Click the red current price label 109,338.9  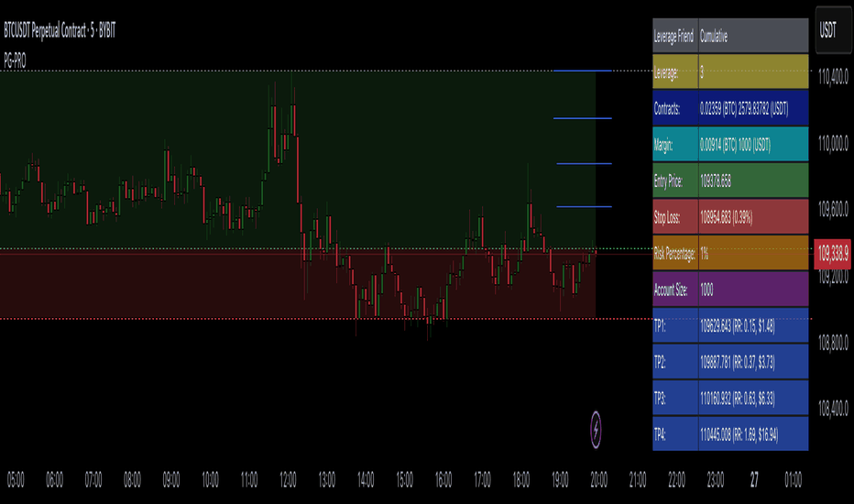point(832,253)
